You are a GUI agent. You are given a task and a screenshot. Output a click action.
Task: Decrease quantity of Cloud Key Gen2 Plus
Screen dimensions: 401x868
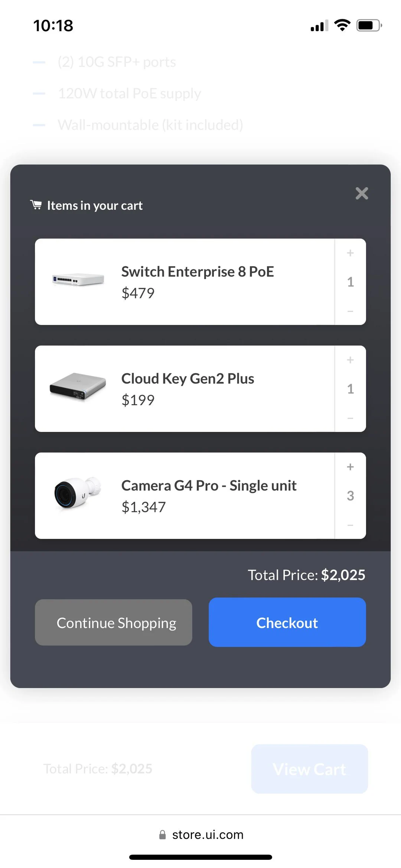point(350,418)
